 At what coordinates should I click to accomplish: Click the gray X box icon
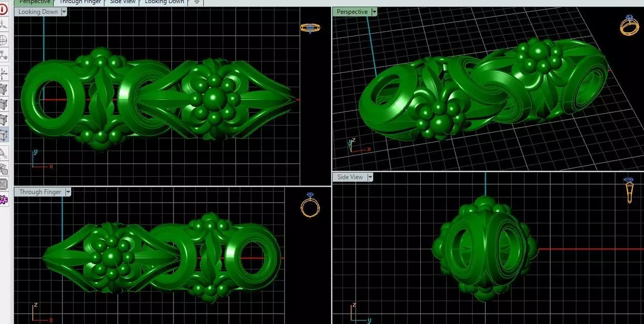click(x=4, y=184)
